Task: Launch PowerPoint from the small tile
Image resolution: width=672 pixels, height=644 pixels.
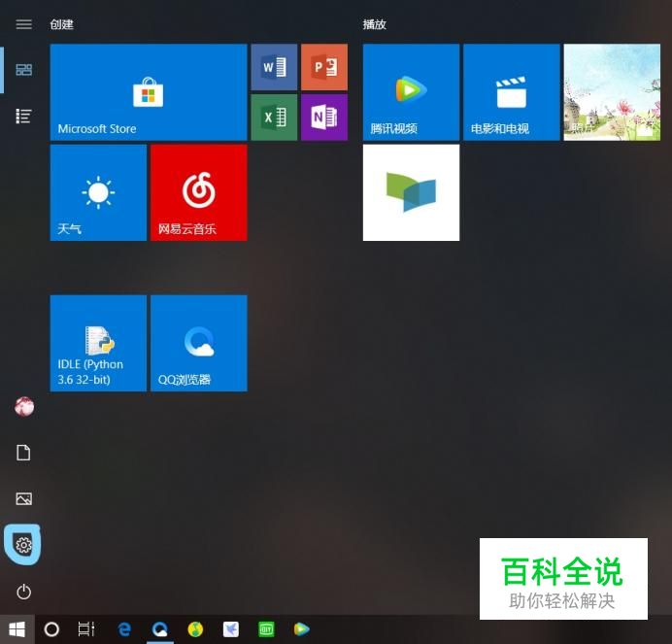Action: (x=324, y=67)
